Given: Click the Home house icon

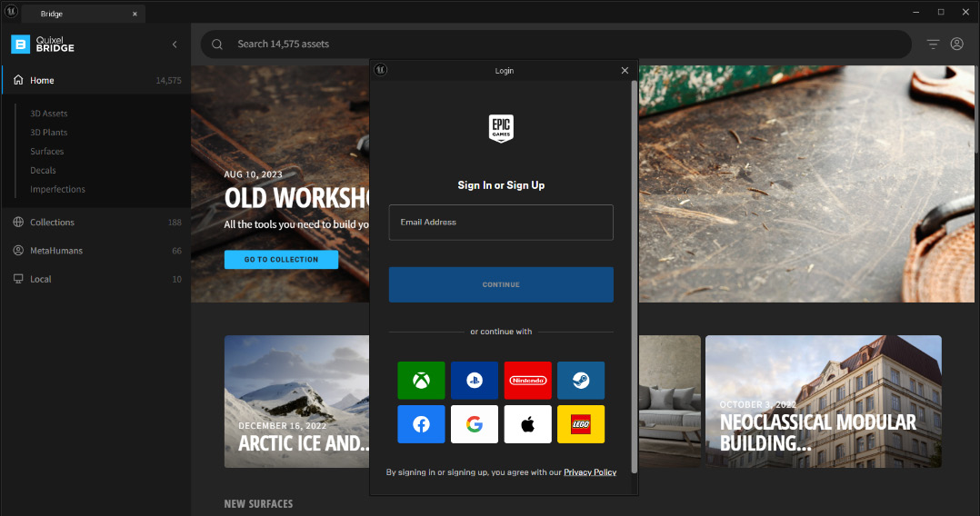Looking at the screenshot, I should tap(18, 80).
